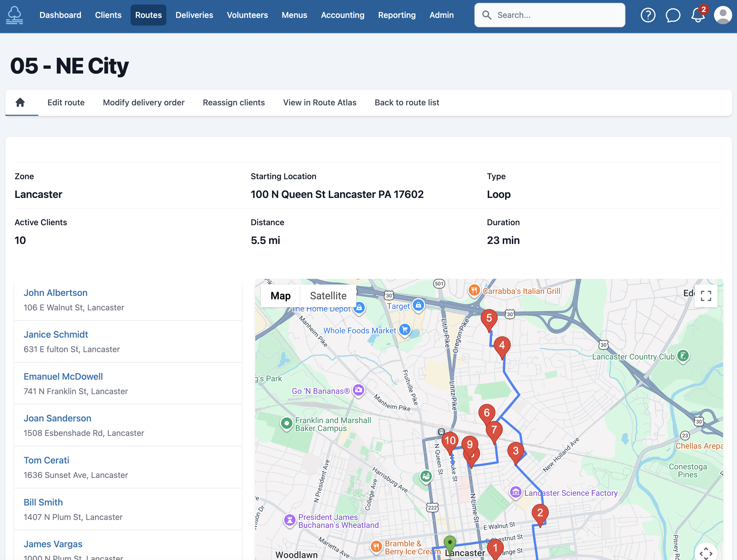Image resolution: width=737 pixels, height=560 pixels.
Task: Select the route home tab icon
Action: (x=20, y=102)
